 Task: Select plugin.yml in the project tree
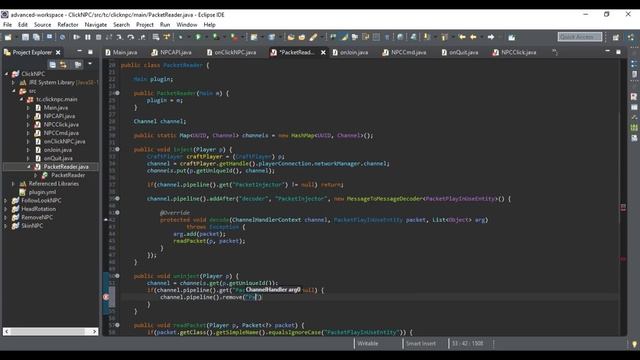tap(42, 192)
